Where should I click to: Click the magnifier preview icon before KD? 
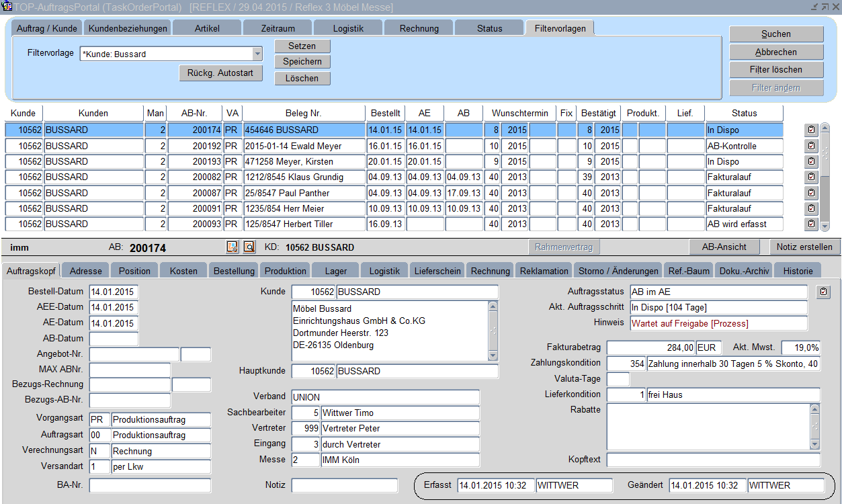click(249, 247)
